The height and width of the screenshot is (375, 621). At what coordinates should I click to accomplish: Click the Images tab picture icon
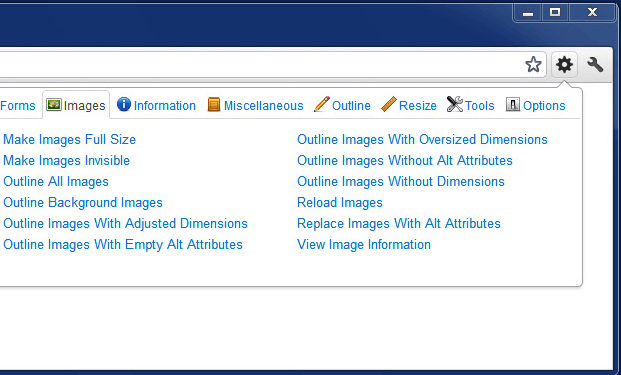pyautogui.click(x=53, y=105)
